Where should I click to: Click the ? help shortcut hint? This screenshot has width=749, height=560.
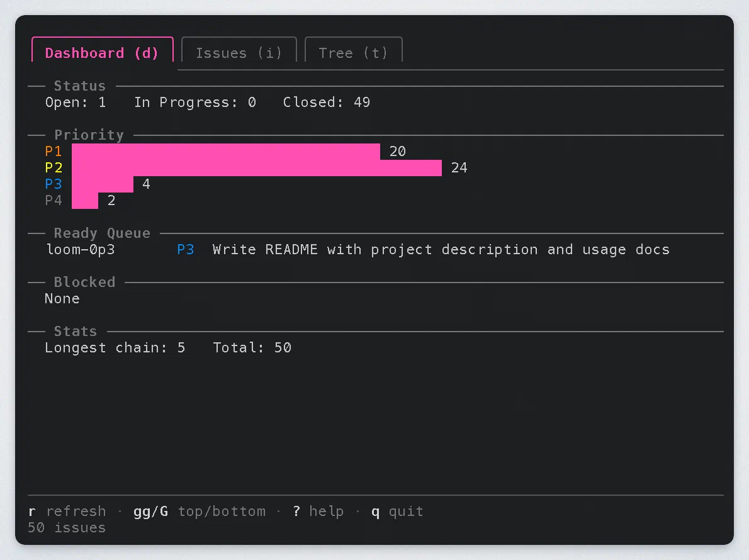[x=318, y=512]
